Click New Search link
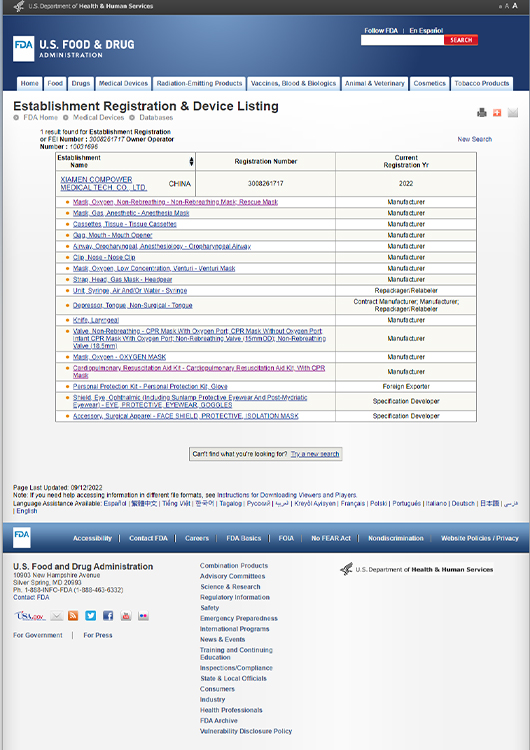 tap(475, 139)
